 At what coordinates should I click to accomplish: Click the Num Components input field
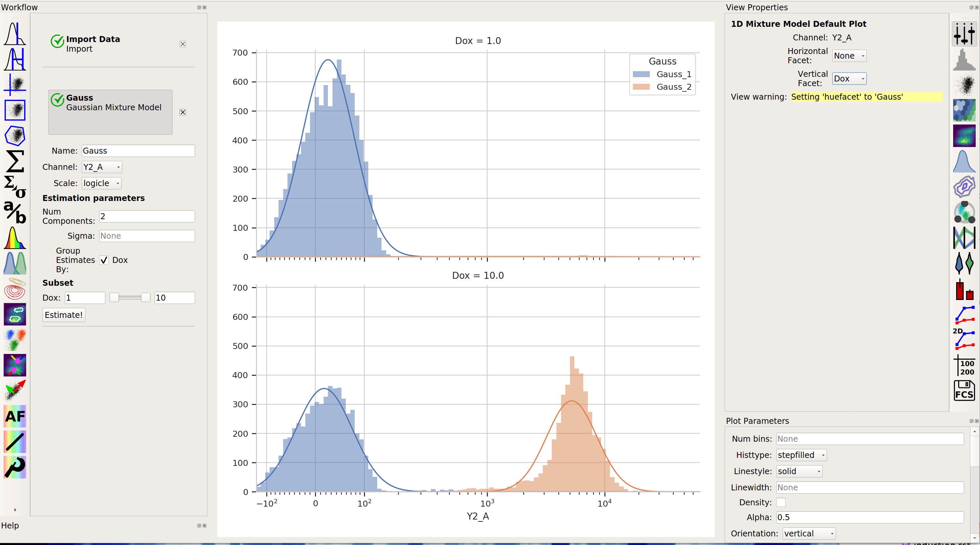coord(147,217)
